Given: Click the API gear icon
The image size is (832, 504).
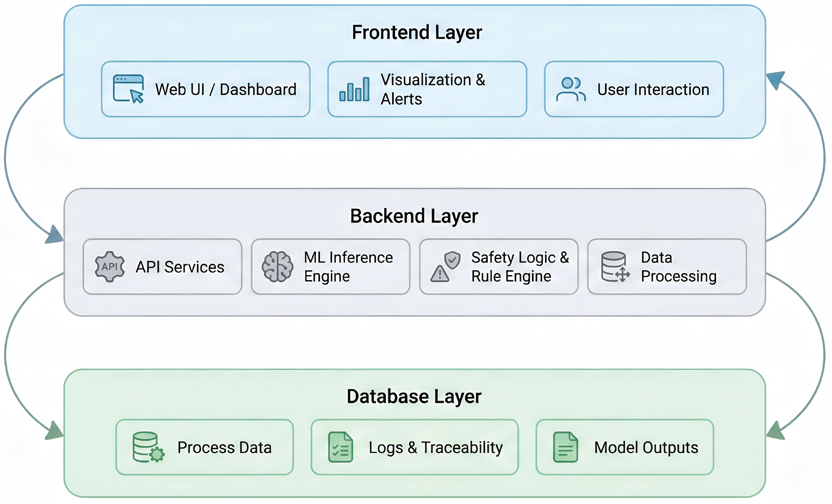Looking at the screenshot, I should [x=110, y=267].
